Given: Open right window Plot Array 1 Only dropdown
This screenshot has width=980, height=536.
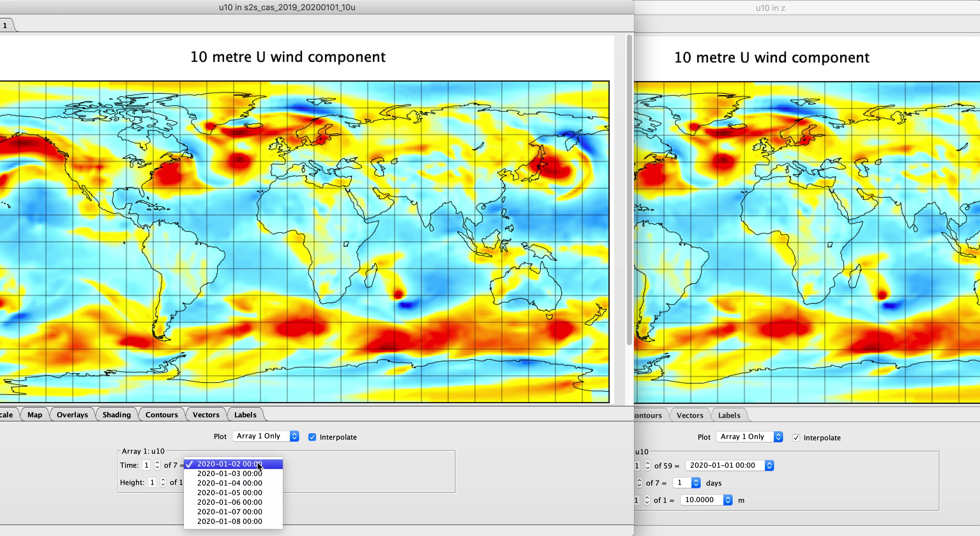Looking at the screenshot, I should pos(749,437).
